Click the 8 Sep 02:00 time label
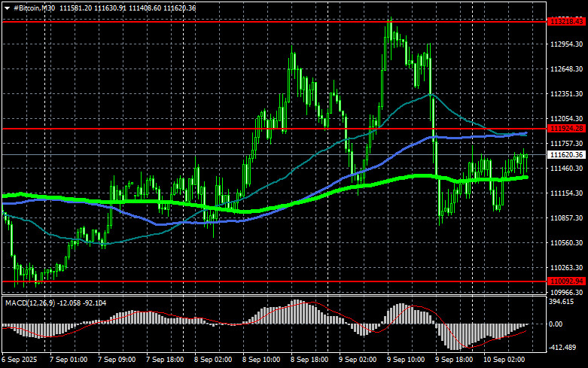This screenshot has height=368, width=588. pyautogui.click(x=213, y=360)
